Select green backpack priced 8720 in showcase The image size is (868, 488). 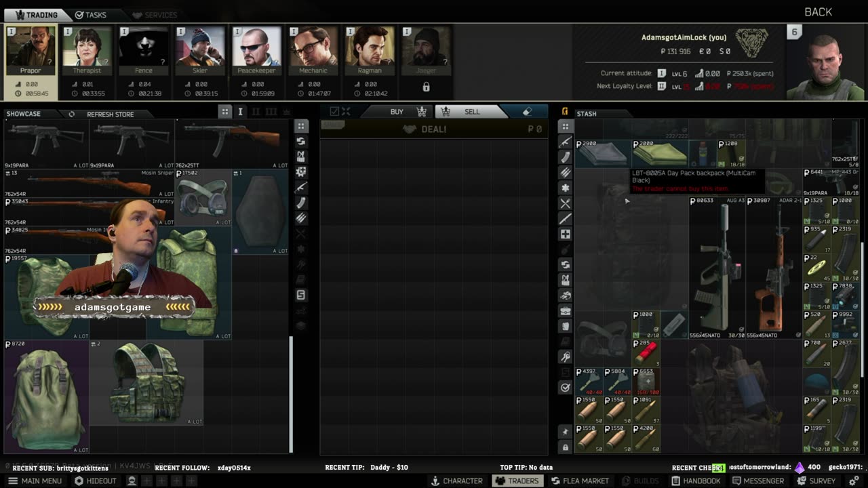click(47, 397)
